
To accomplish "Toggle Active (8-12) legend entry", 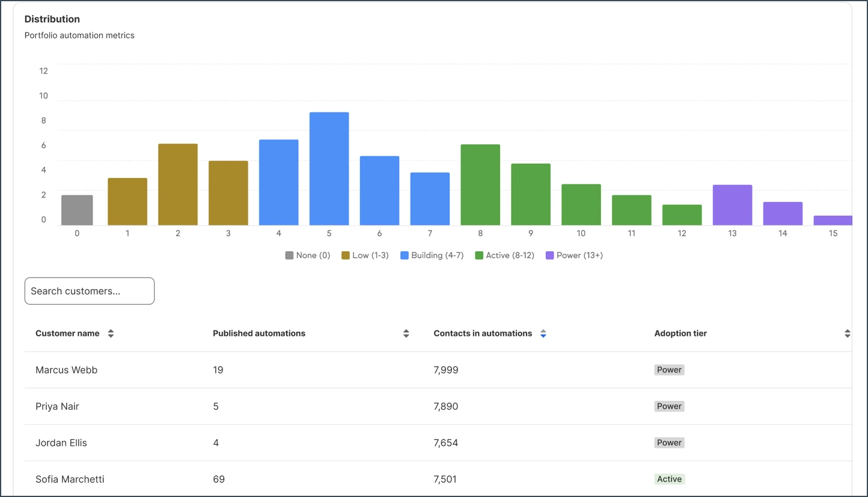I will tap(504, 255).
